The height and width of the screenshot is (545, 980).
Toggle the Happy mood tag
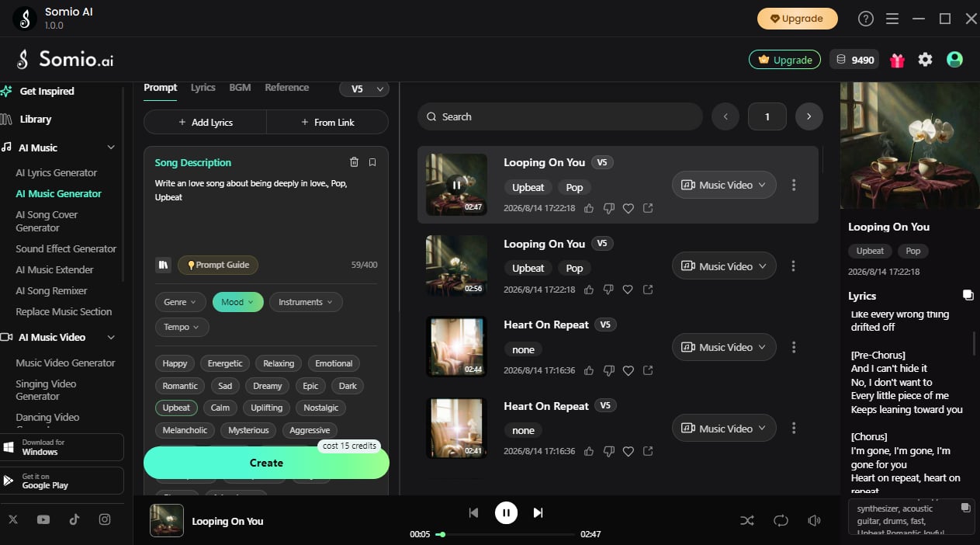pos(175,363)
